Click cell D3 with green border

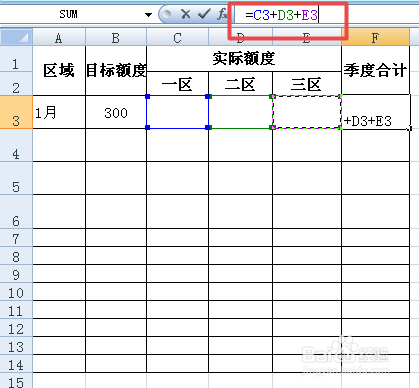(x=240, y=112)
